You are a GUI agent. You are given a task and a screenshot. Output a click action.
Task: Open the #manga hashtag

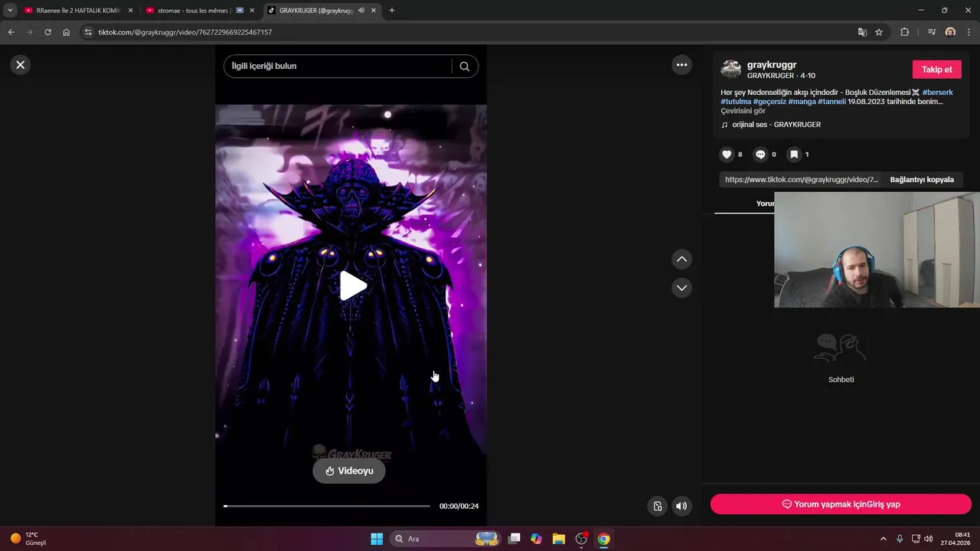click(x=802, y=102)
